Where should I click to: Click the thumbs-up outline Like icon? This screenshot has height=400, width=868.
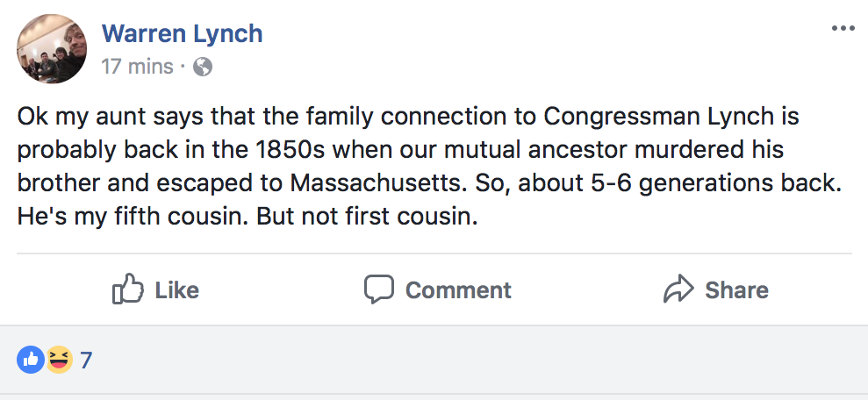128,289
